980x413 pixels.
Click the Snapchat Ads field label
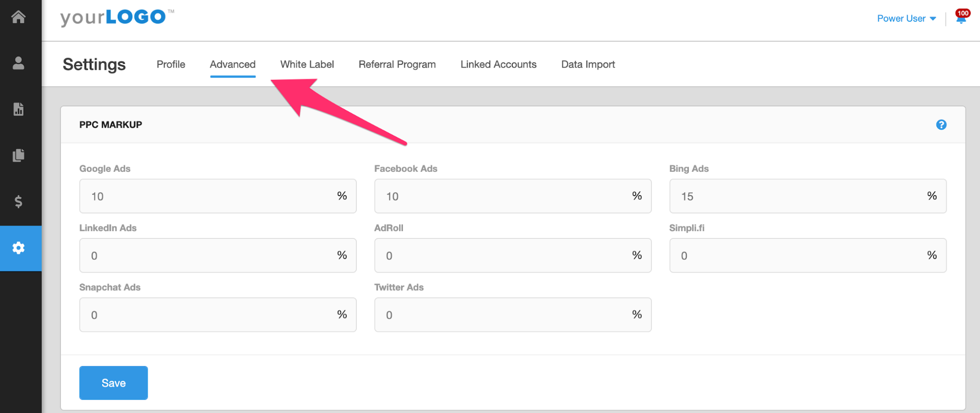110,287
